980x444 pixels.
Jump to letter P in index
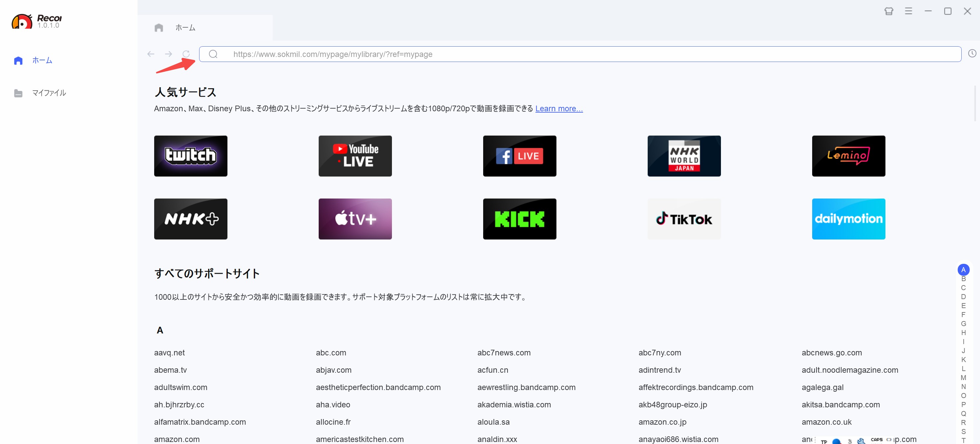pos(963,405)
